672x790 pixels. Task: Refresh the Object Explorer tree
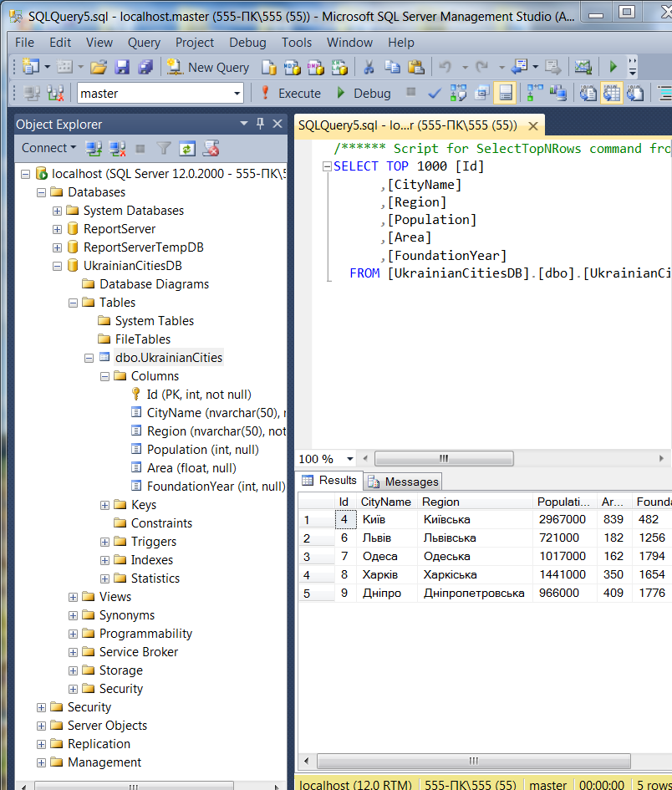click(187, 149)
